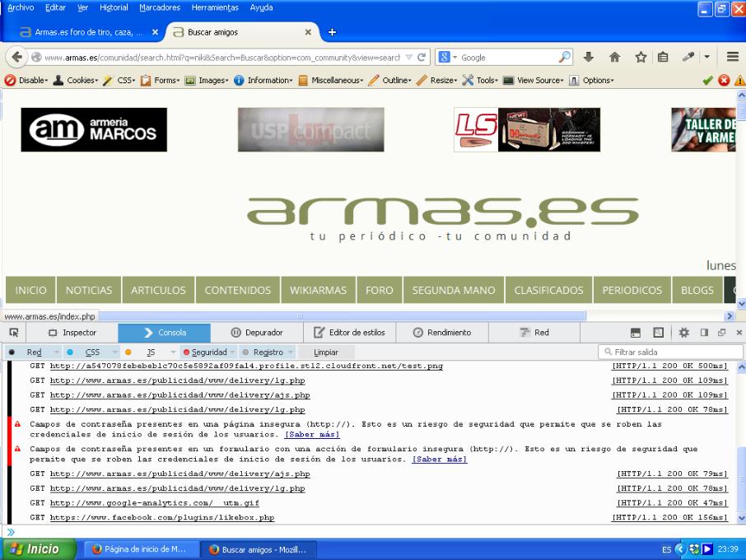
Task: Toggle the CSS filter in console
Action: tap(92, 352)
